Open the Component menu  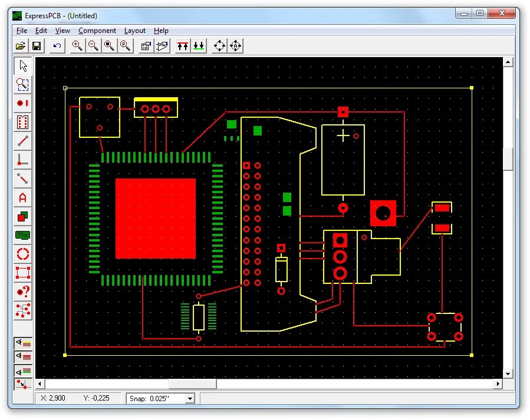97,31
